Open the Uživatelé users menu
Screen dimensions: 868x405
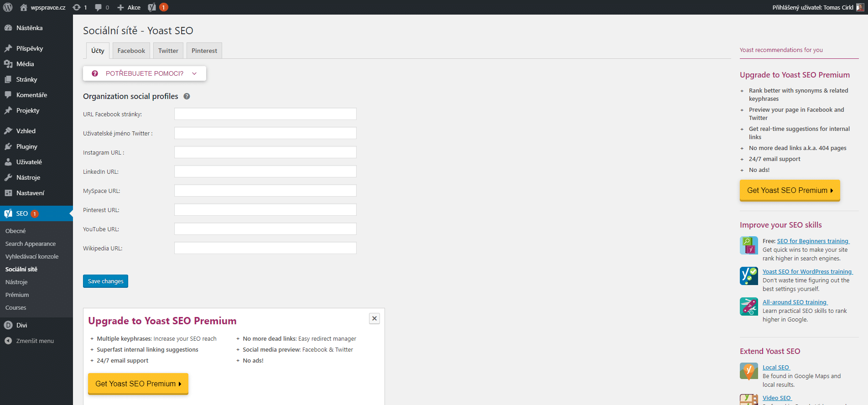[x=36, y=162]
